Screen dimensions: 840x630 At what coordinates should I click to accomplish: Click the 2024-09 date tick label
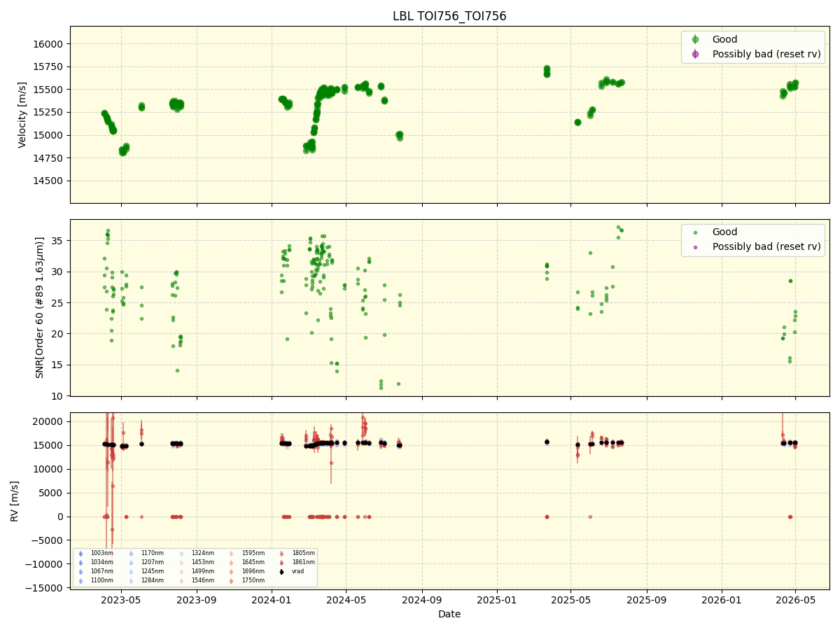421,600
